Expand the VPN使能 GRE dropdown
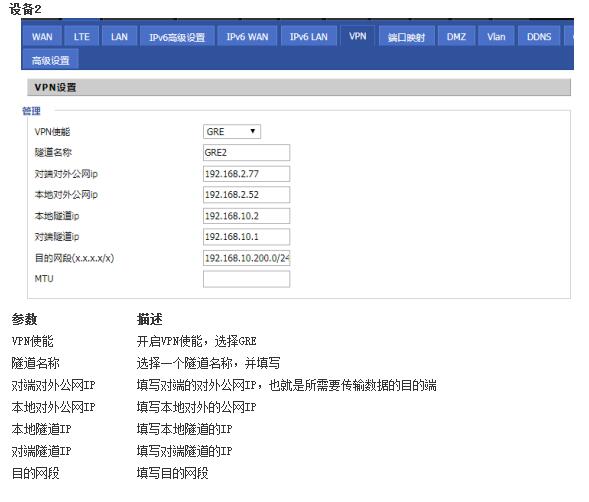Image resolution: width=589 pixels, height=502 pixels. [231, 132]
